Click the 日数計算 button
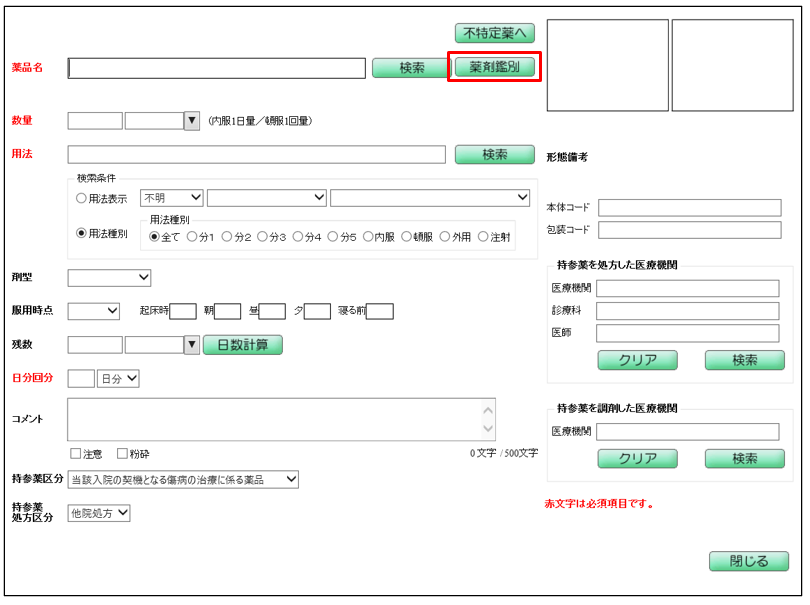The height and width of the screenshot is (605, 810). [x=242, y=345]
